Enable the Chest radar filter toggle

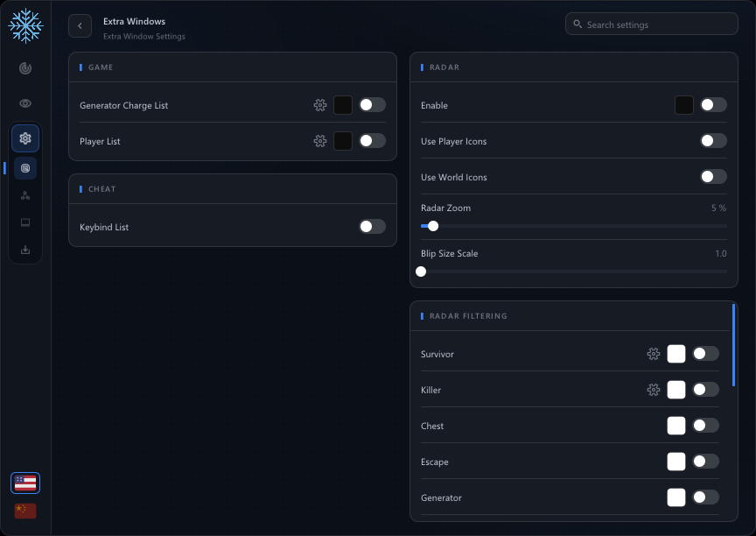click(705, 426)
